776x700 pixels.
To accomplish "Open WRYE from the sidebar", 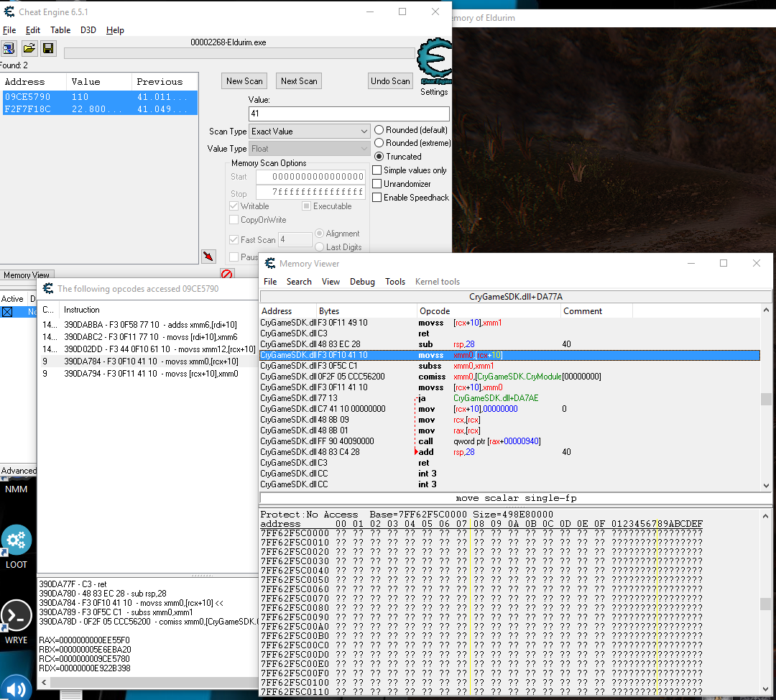I will (16, 615).
